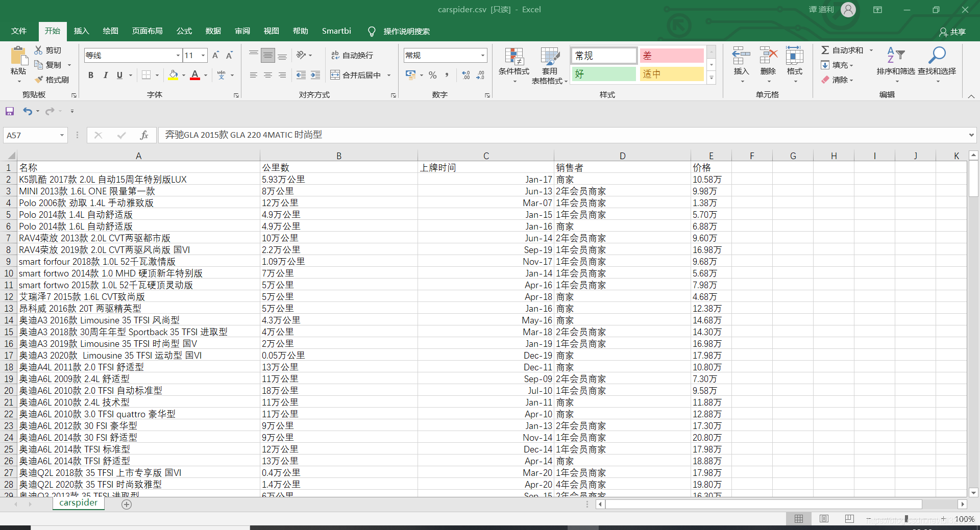Expand the formula bar

coord(971,135)
